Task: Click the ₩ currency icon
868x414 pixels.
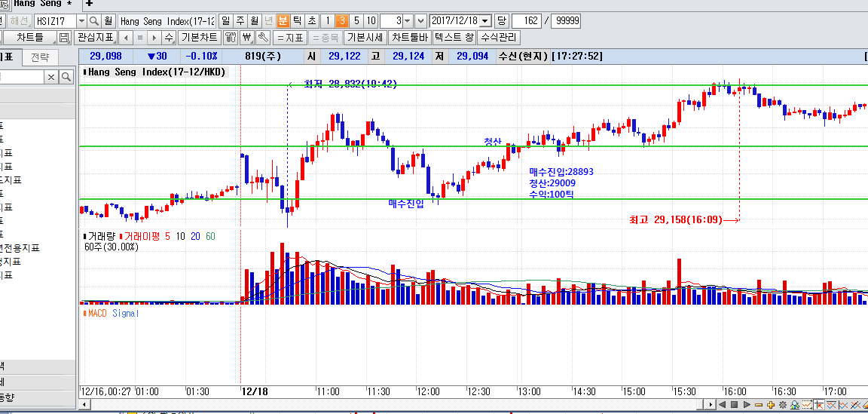Action: (247, 38)
